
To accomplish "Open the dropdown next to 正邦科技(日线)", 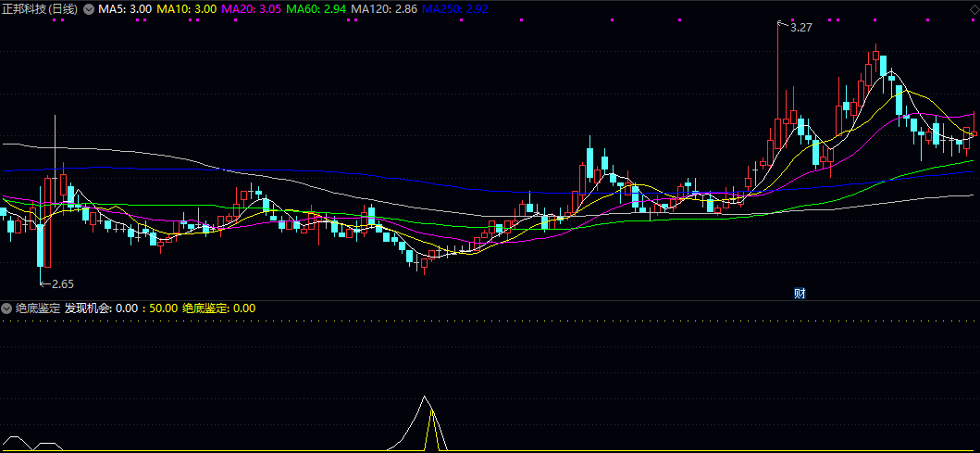I will 88,9.
